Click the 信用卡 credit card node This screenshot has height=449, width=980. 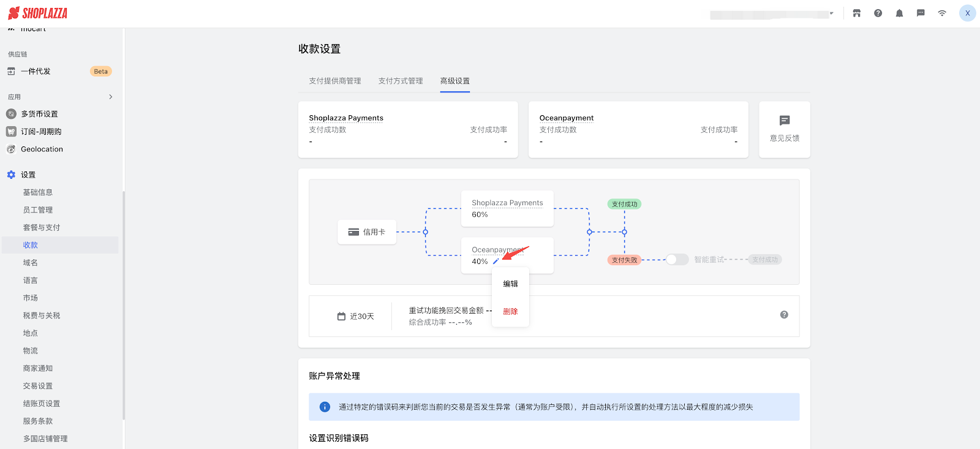pyautogui.click(x=367, y=232)
